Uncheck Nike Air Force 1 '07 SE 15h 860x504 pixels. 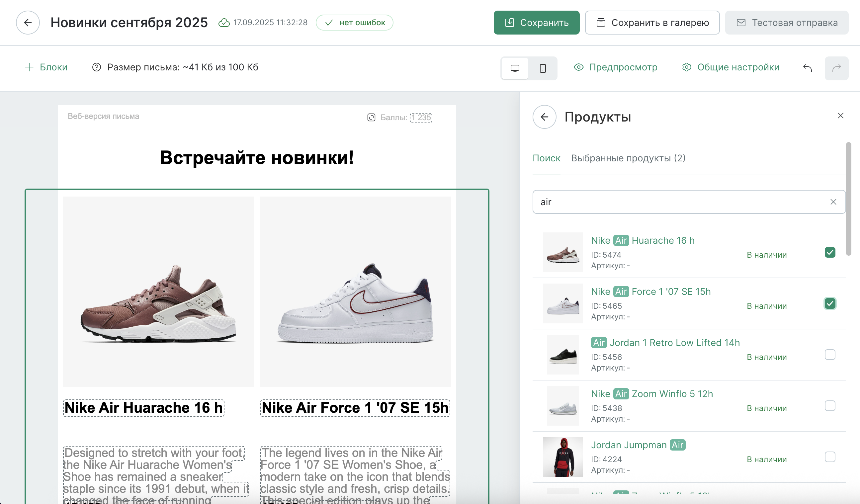pyautogui.click(x=830, y=304)
